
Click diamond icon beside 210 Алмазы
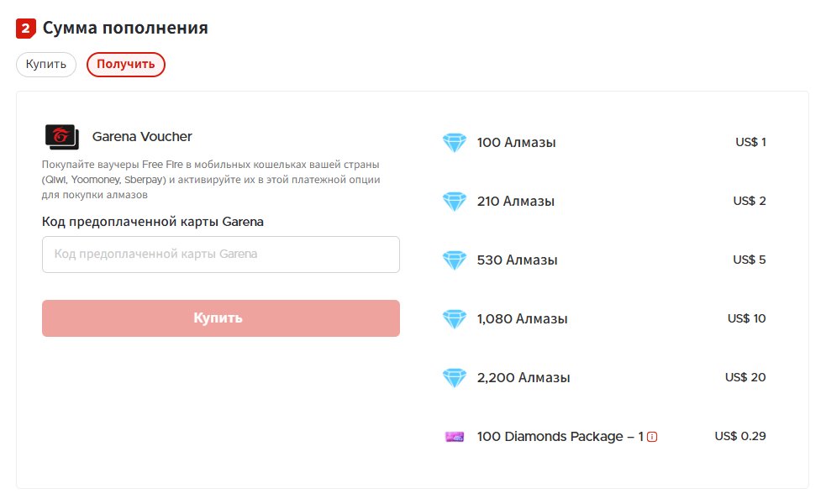click(x=454, y=202)
